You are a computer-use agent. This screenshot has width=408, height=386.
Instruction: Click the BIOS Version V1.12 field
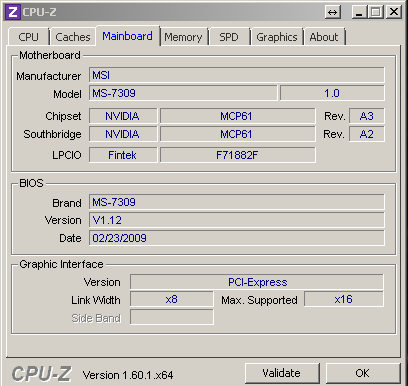point(237,220)
